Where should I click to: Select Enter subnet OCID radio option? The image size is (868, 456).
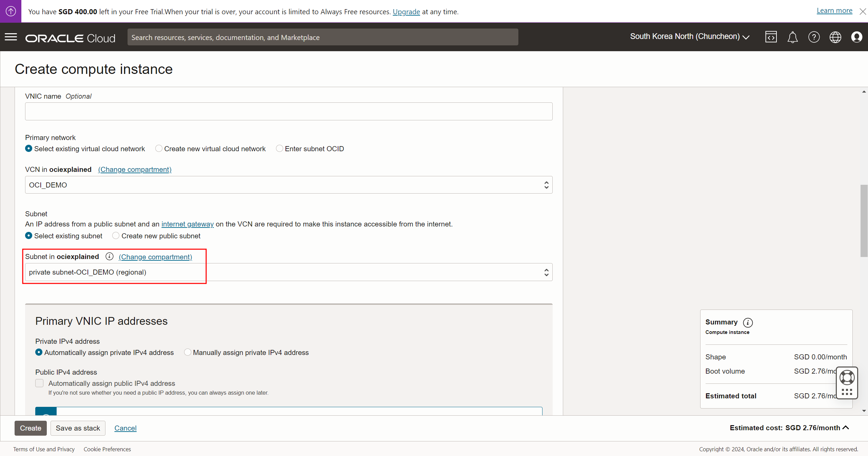[x=279, y=148]
